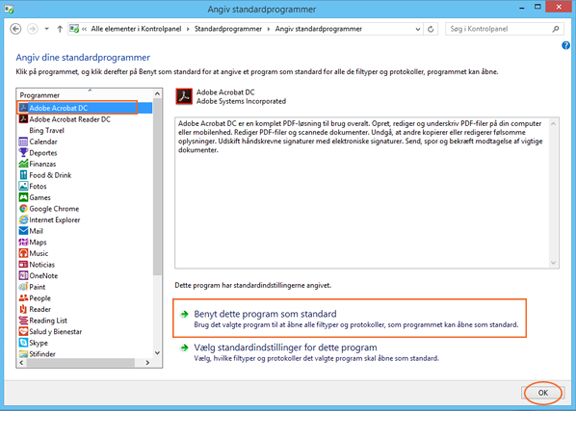Click program list scroll left arrow
The image size is (576, 427).
pos(21,363)
